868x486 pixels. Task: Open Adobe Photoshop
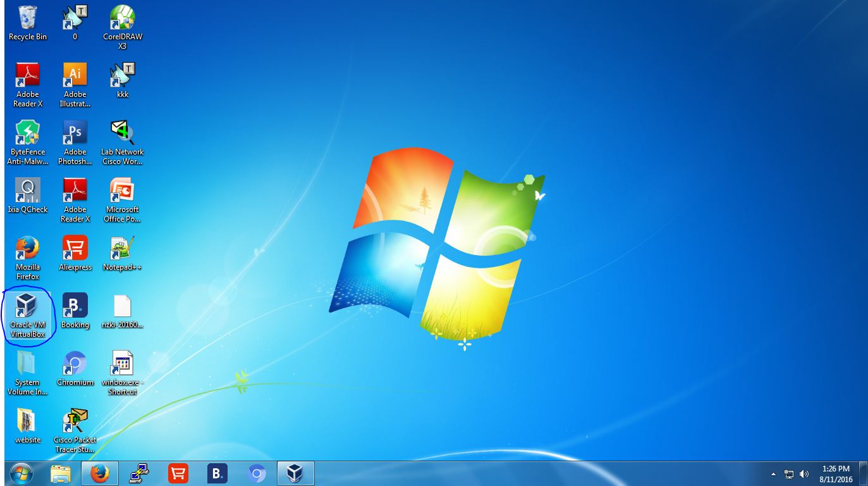point(75,133)
